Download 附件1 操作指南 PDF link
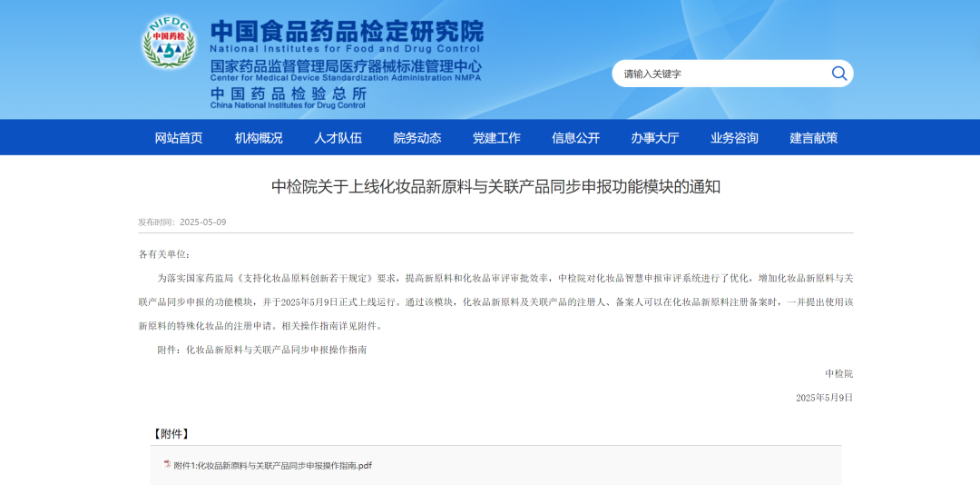Viewport: 980px width, 494px height. click(272, 465)
